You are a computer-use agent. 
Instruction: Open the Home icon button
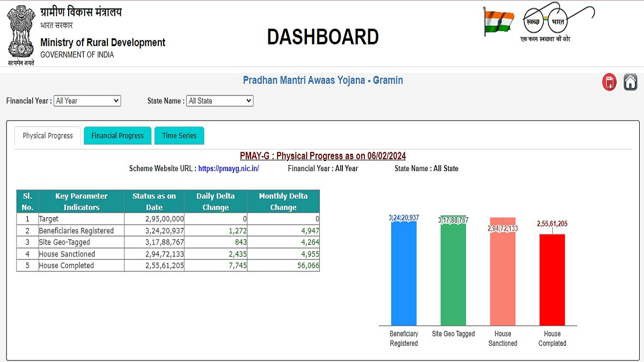631,83
